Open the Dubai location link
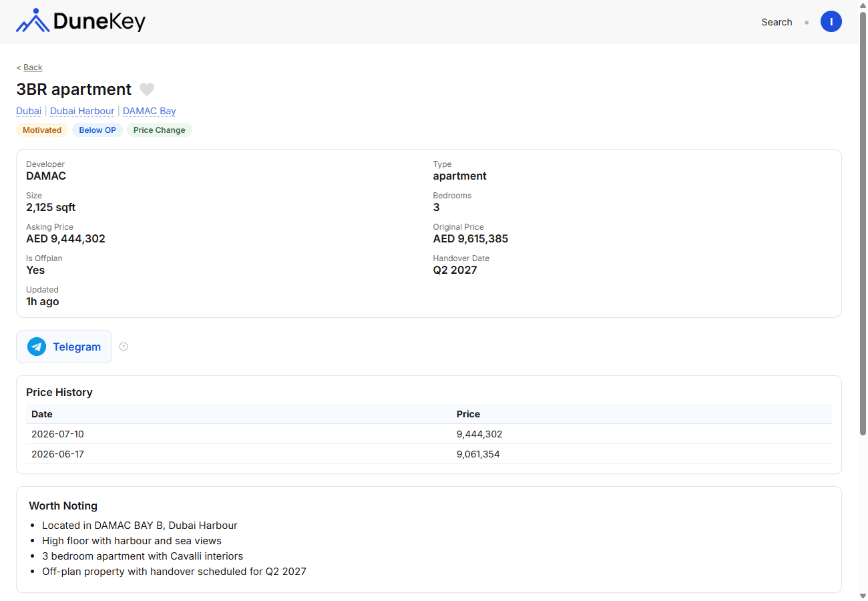Viewport: 868px width, 601px height. click(x=29, y=111)
